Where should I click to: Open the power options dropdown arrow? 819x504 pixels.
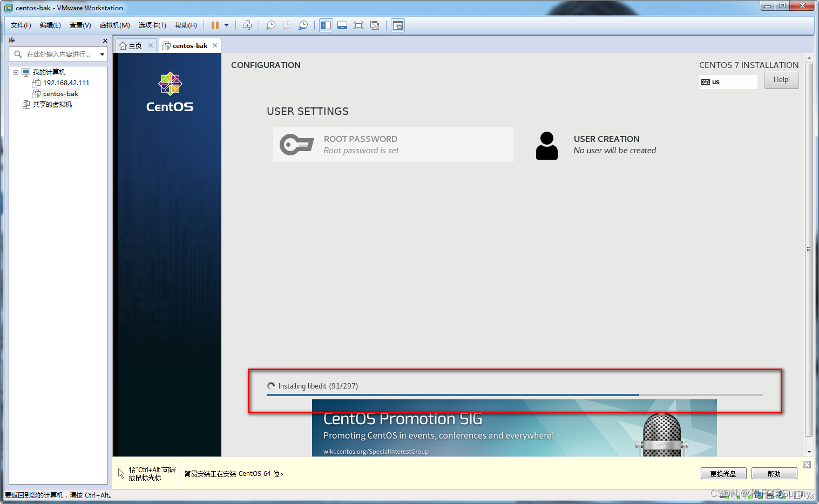click(x=226, y=25)
